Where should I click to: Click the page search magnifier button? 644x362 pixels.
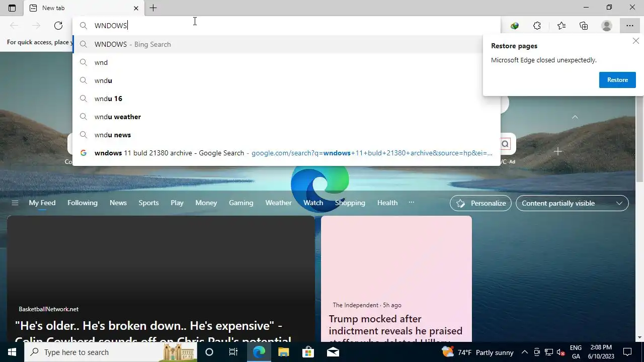(505, 144)
